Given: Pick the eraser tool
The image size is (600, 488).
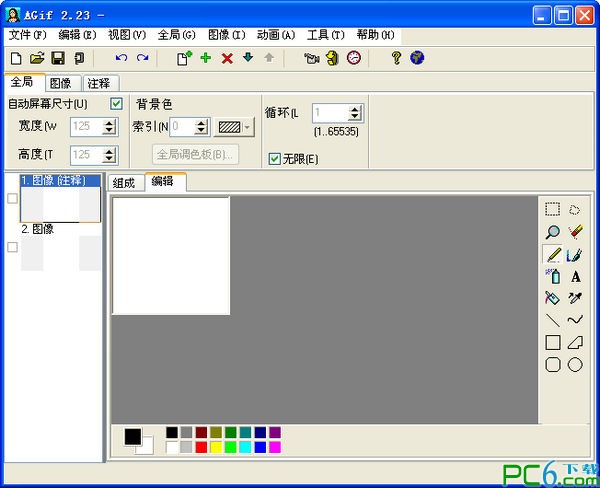Looking at the screenshot, I should [575, 231].
